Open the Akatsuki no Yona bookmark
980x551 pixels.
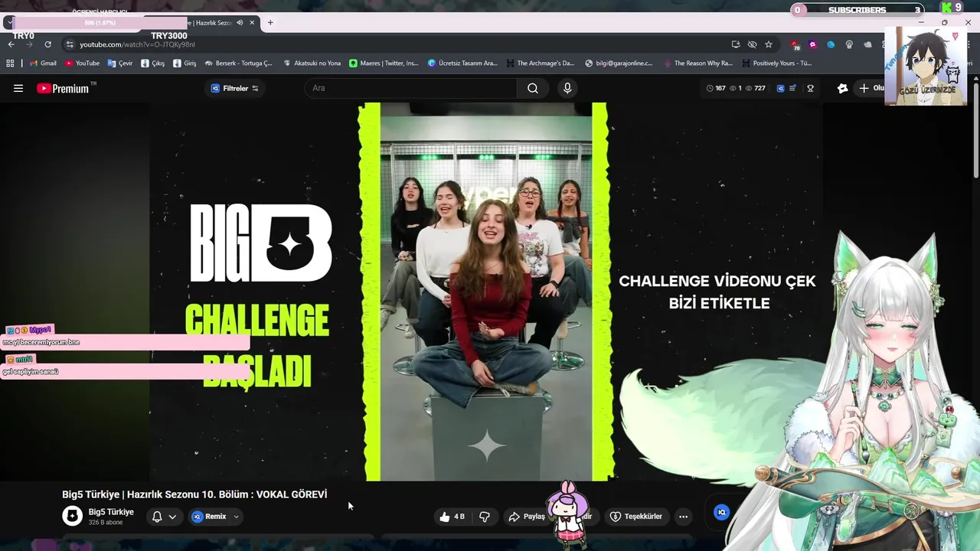pos(312,64)
